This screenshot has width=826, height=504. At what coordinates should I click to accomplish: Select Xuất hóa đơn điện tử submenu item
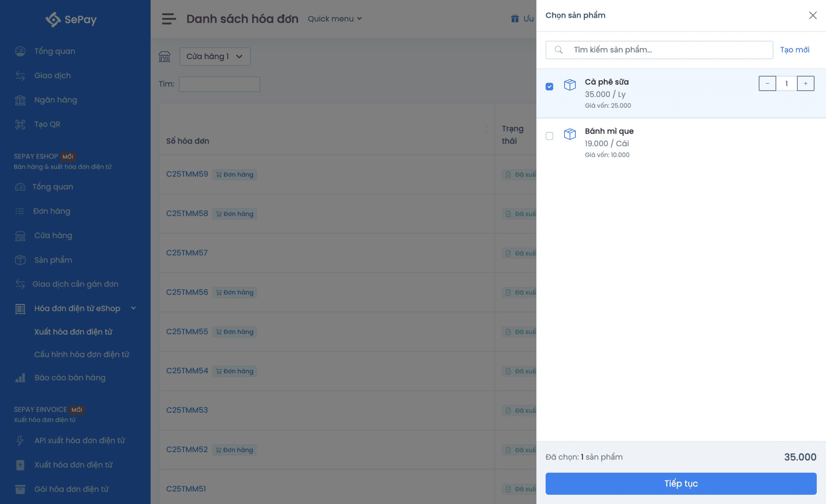click(73, 332)
